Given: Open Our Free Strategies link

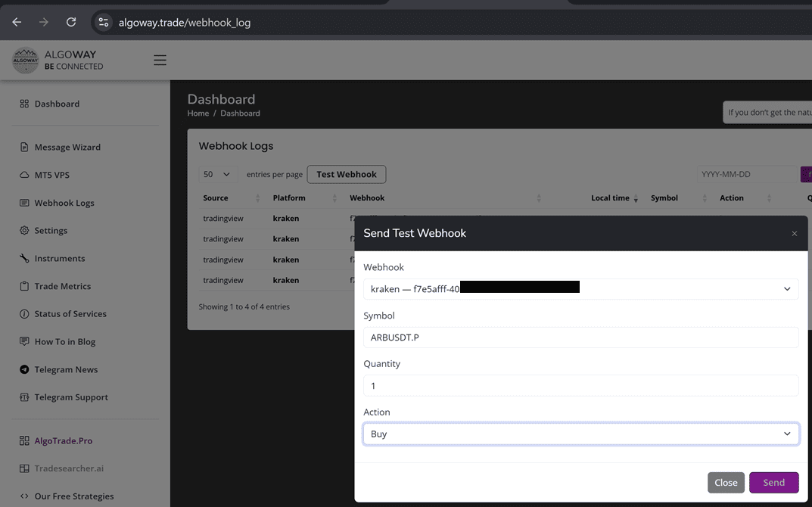Looking at the screenshot, I should [74, 496].
